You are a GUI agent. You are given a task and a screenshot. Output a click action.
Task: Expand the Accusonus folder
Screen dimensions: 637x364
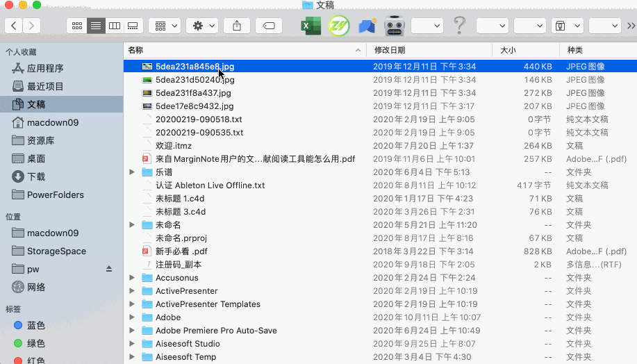tap(132, 277)
